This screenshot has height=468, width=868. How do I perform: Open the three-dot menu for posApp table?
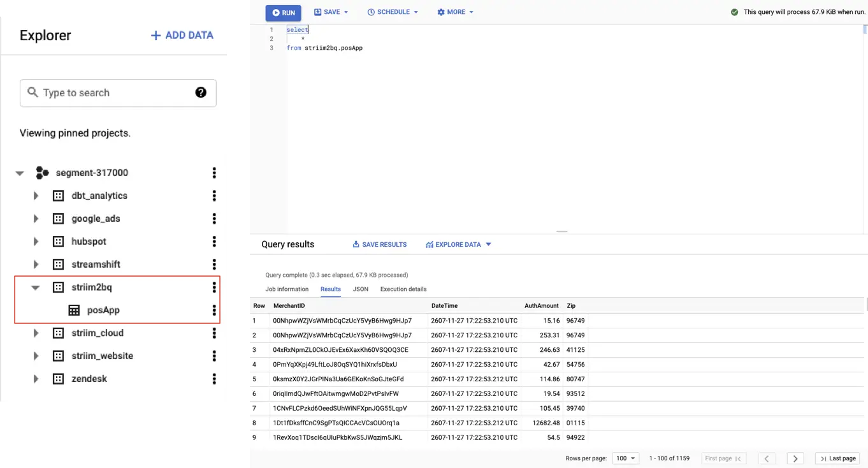point(214,311)
